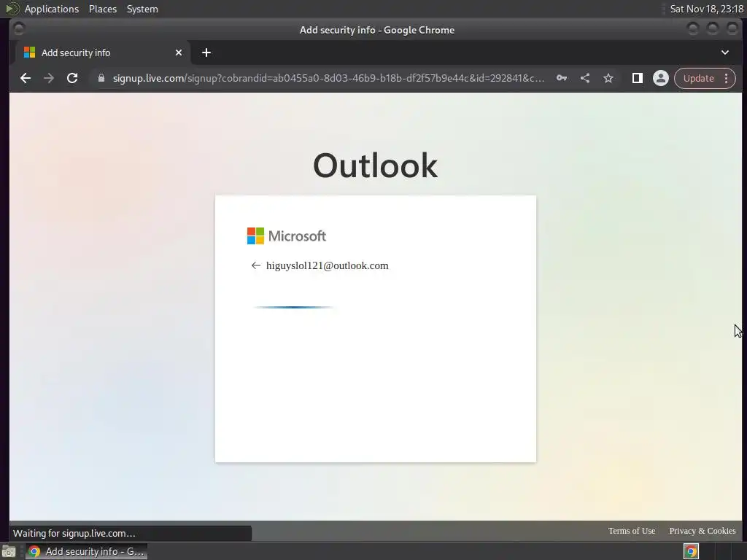
Task: Click the loading progress bar
Action: (293, 307)
